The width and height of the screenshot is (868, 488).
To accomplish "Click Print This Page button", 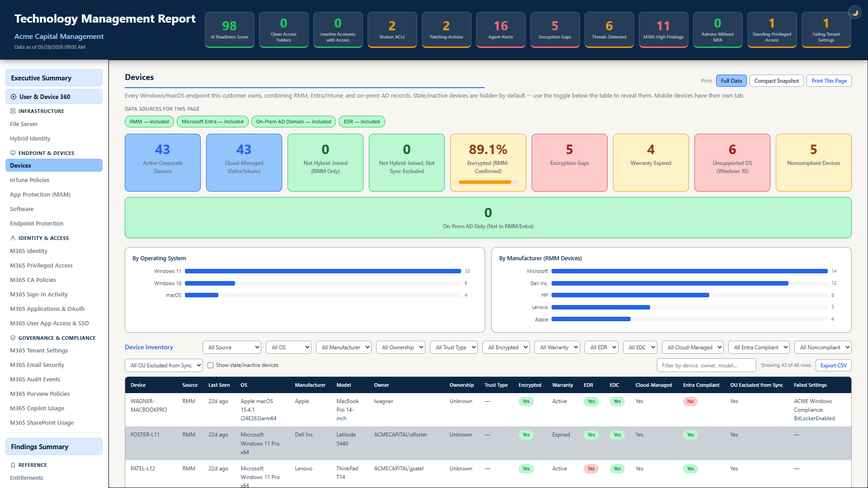I will pyautogui.click(x=829, y=81).
